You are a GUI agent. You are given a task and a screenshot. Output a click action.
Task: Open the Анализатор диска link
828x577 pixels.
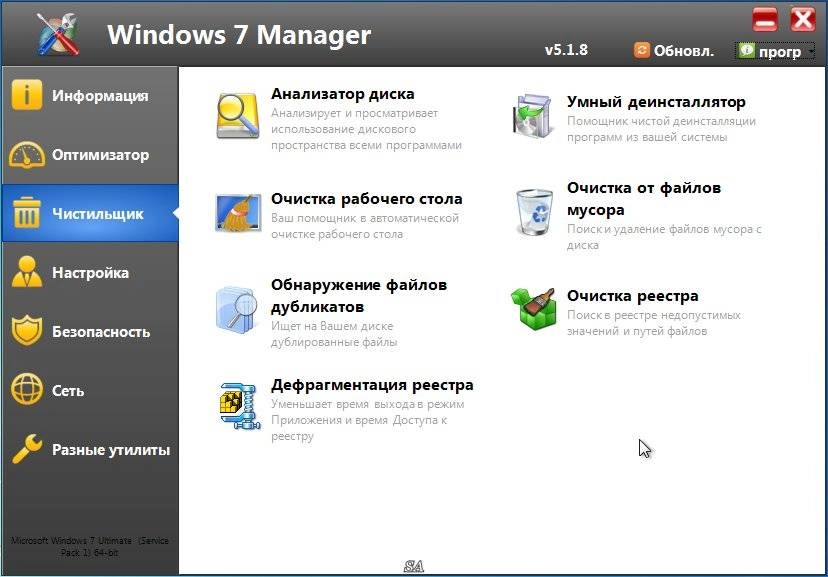(342, 93)
